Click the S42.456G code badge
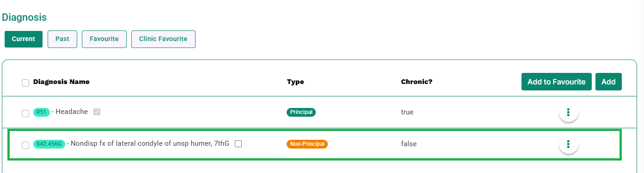 pyautogui.click(x=49, y=144)
